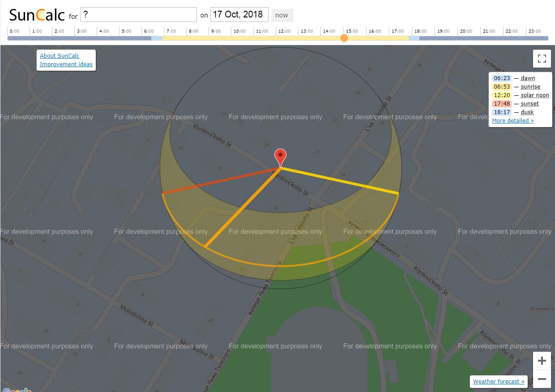
Task: Click the yellow sunrise direction line
Action: 339,180
